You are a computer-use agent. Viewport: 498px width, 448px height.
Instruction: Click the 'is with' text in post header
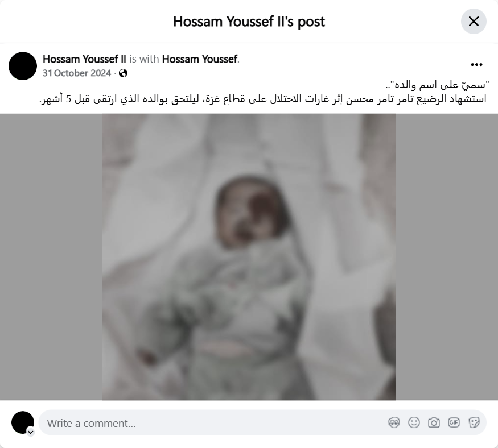pyautogui.click(x=144, y=59)
